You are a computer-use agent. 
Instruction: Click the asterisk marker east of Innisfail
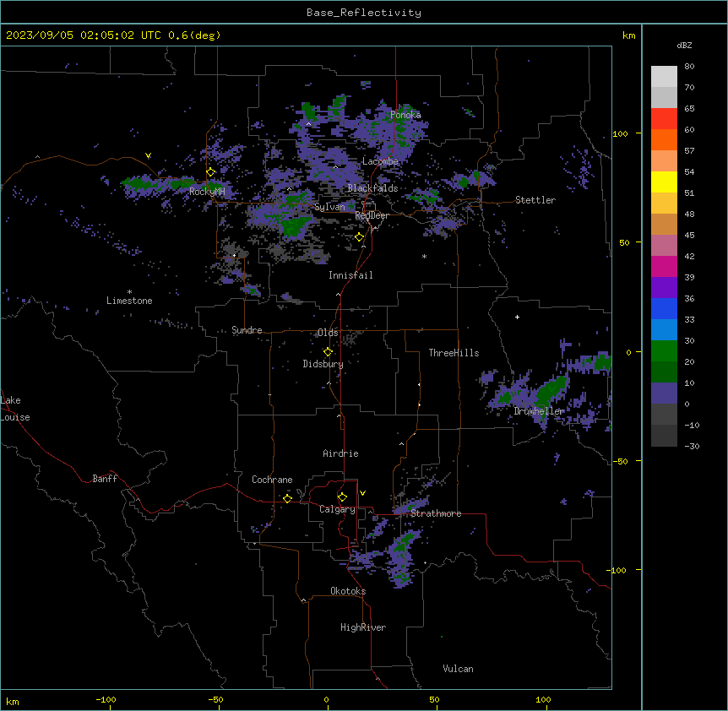click(x=424, y=256)
